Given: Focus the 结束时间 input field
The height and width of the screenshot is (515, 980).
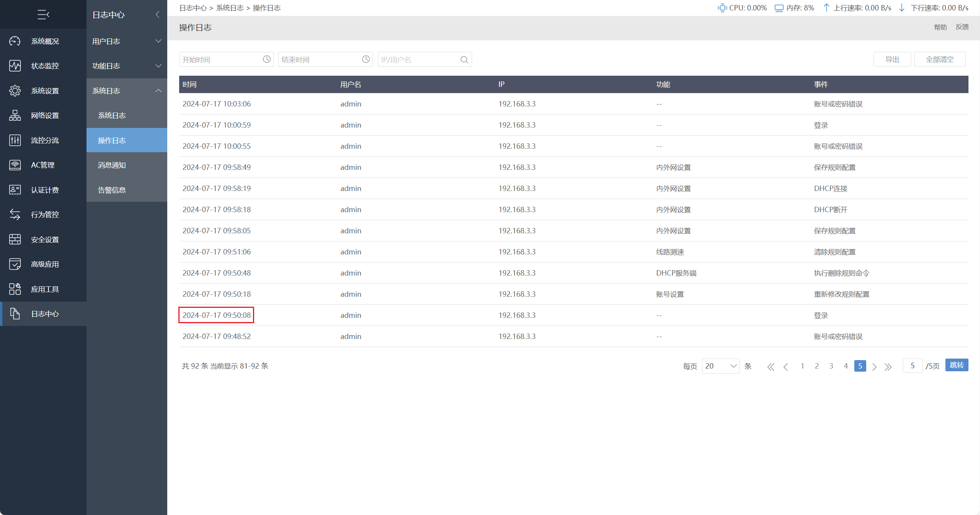Looking at the screenshot, I should point(325,59).
